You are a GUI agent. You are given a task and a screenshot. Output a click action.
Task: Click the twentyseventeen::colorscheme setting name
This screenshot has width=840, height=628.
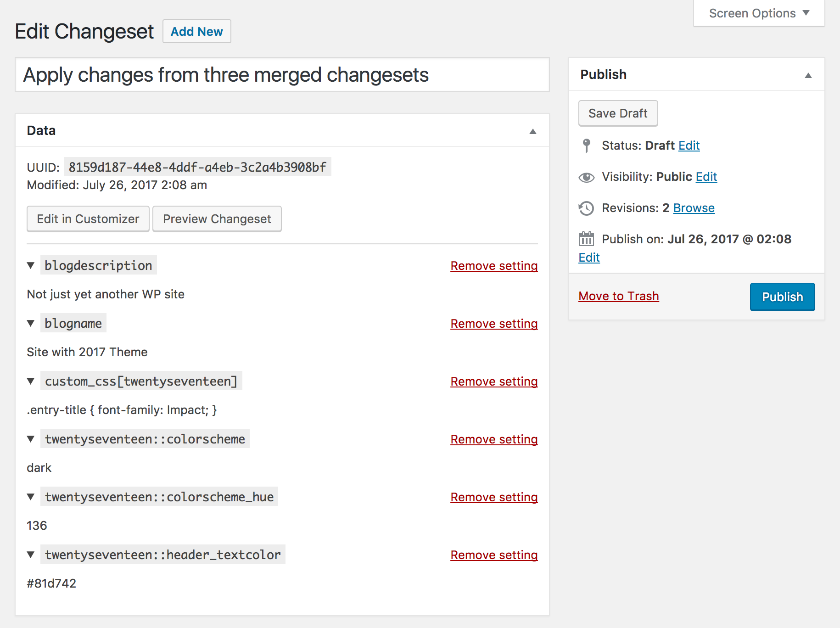click(x=145, y=439)
